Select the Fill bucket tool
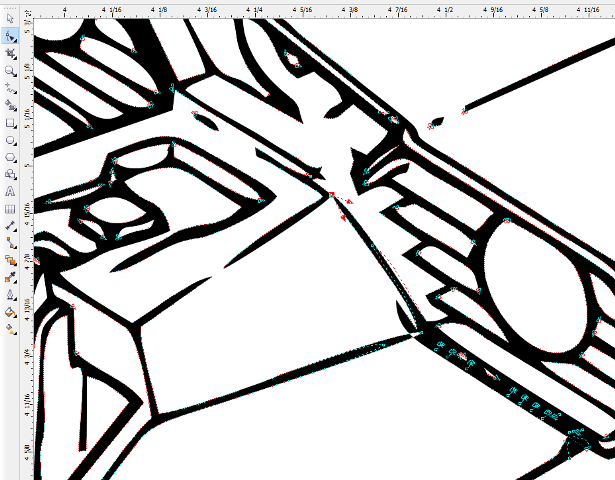The image size is (615, 480). pos(10,313)
